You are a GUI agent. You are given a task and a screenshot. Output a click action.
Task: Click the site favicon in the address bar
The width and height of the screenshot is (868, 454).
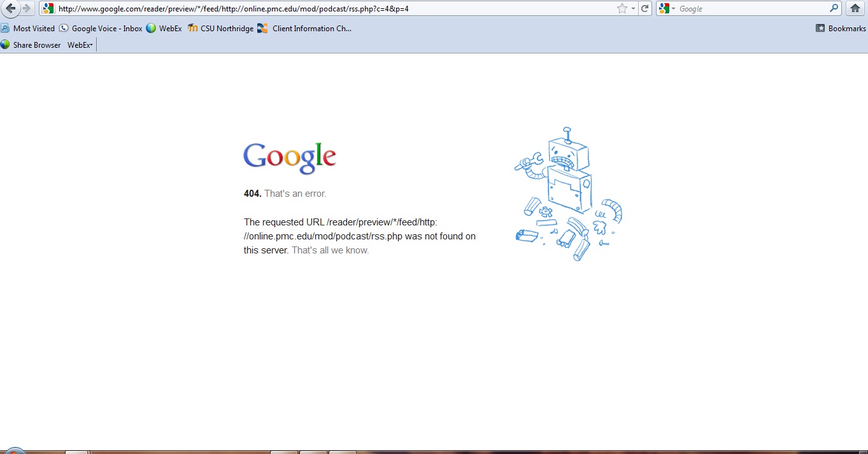pos(48,8)
